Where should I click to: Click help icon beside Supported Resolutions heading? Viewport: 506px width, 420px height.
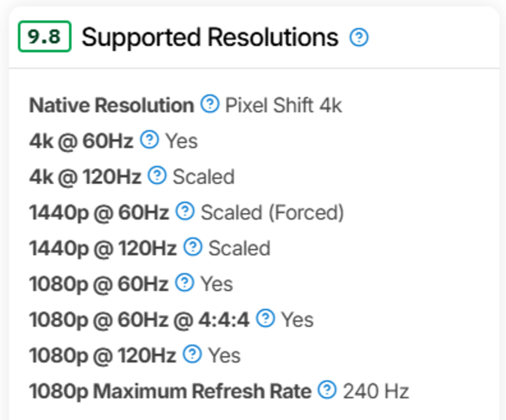coord(359,37)
